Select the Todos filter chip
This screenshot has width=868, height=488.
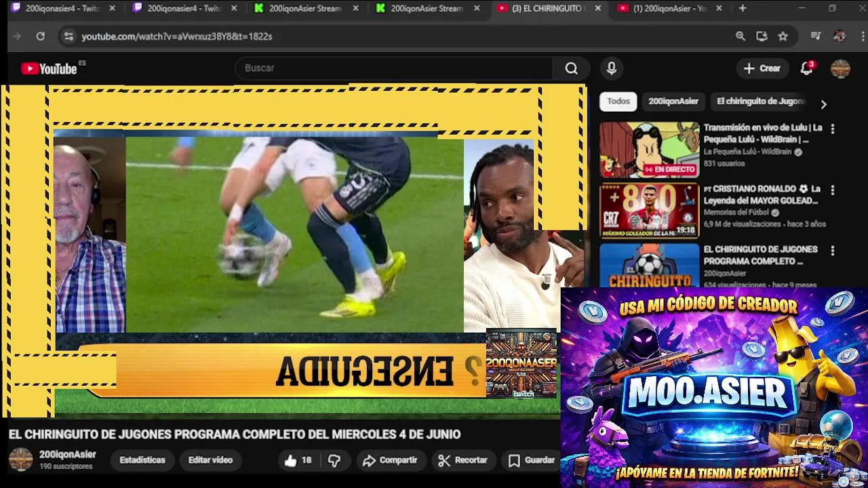coord(618,102)
